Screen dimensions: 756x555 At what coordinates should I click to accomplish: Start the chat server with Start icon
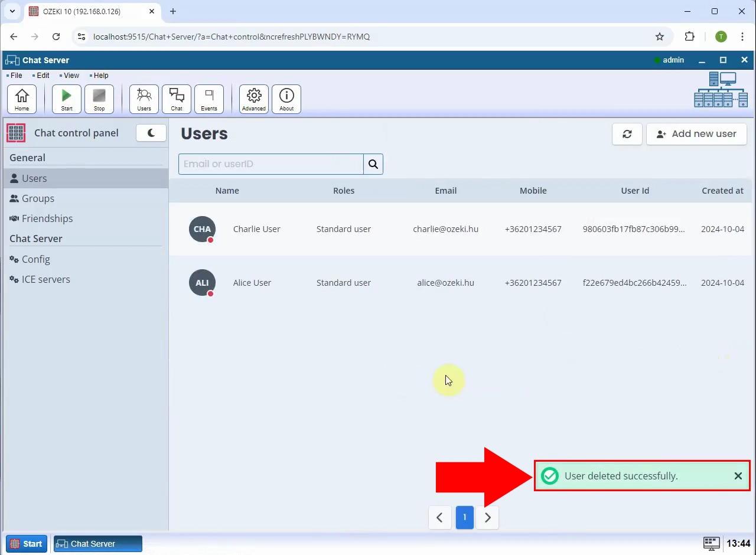tap(67, 99)
